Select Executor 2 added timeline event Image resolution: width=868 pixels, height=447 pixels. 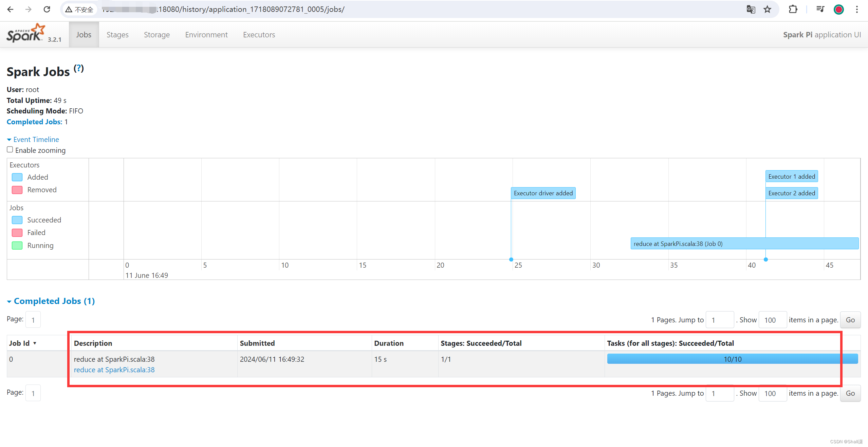pyautogui.click(x=792, y=193)
